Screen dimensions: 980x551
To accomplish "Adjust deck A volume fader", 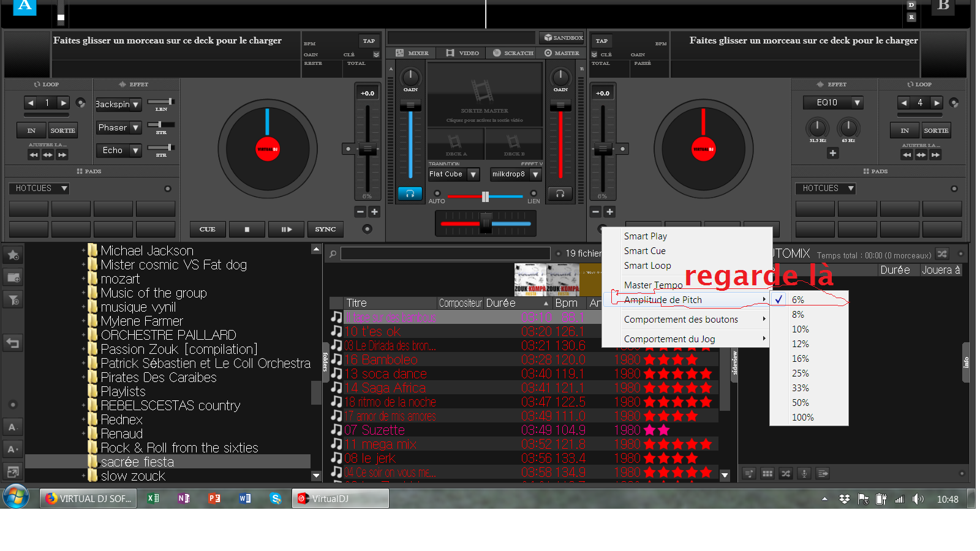I will (410, 106).
